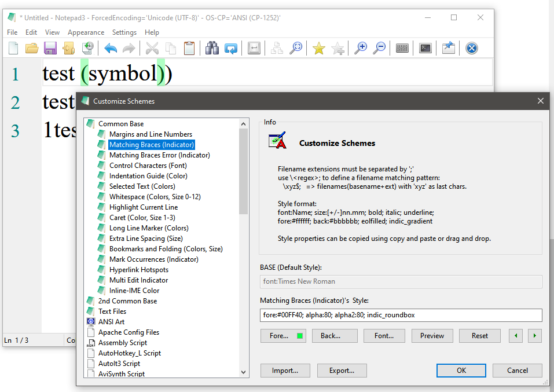554x392 pixels.
Task: Click the New file icon in Notepad3 toolbar
Action: click(x=13, y=49)
